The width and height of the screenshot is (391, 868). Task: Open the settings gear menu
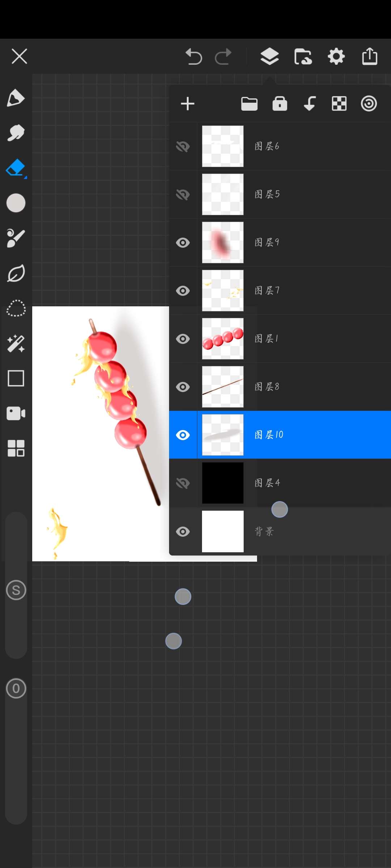336,57
